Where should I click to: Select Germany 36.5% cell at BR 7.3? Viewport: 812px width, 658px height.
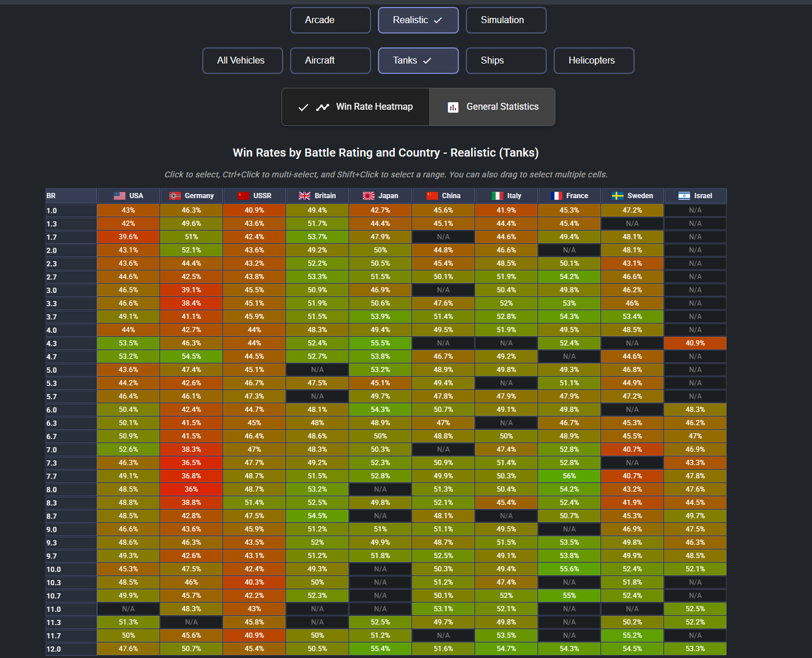coord(191,463)
